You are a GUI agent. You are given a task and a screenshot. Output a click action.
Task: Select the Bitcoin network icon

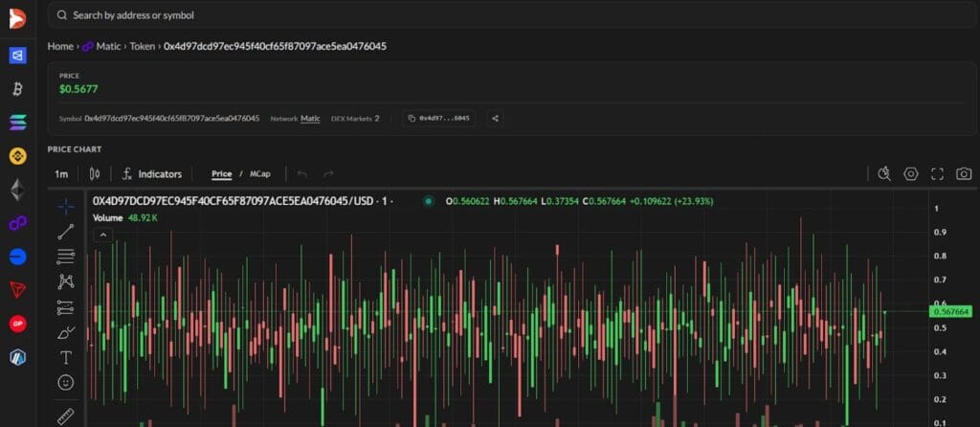[x=17, y=89]
